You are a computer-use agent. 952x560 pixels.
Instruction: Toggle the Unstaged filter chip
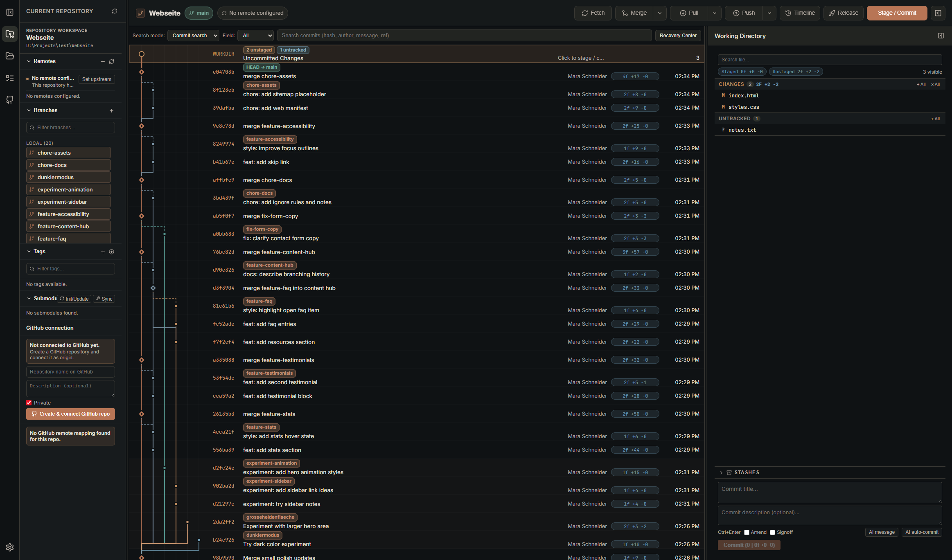[796, 72]
